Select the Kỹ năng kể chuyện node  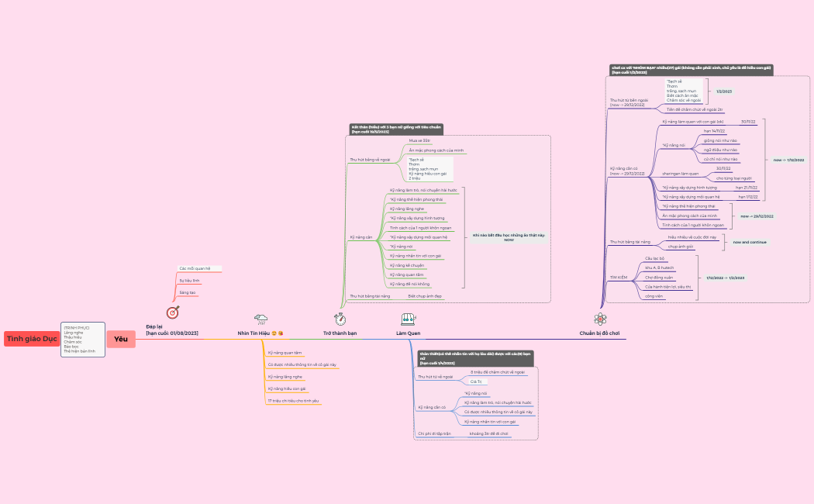[x=407, y=266]
